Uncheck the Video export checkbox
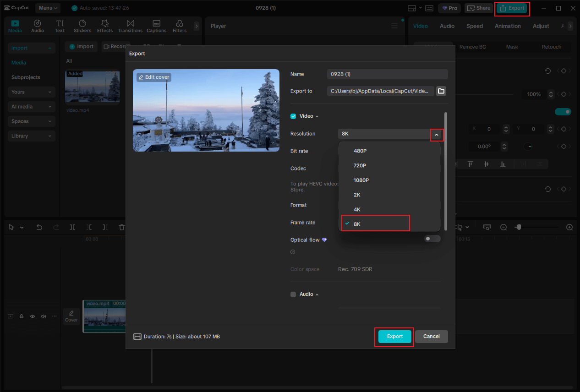 click(293, 116)
